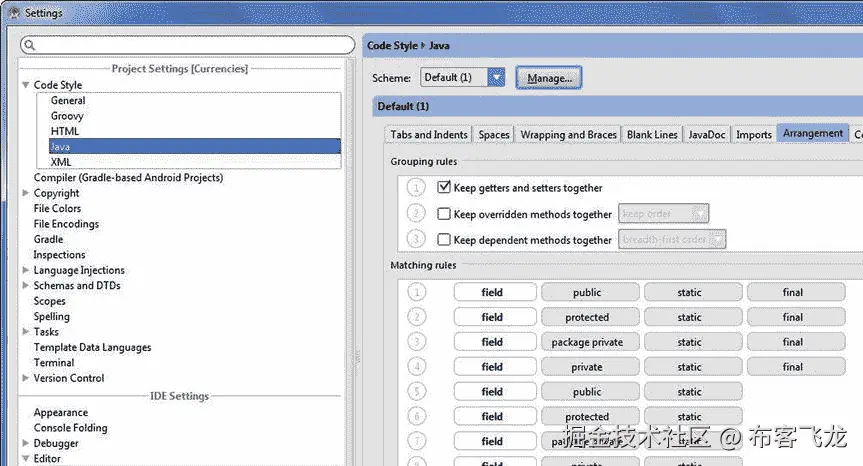Open File Colors settings
Image resolution: width=863 pixels, height=466 pixels.
click(x=57, y=209)
